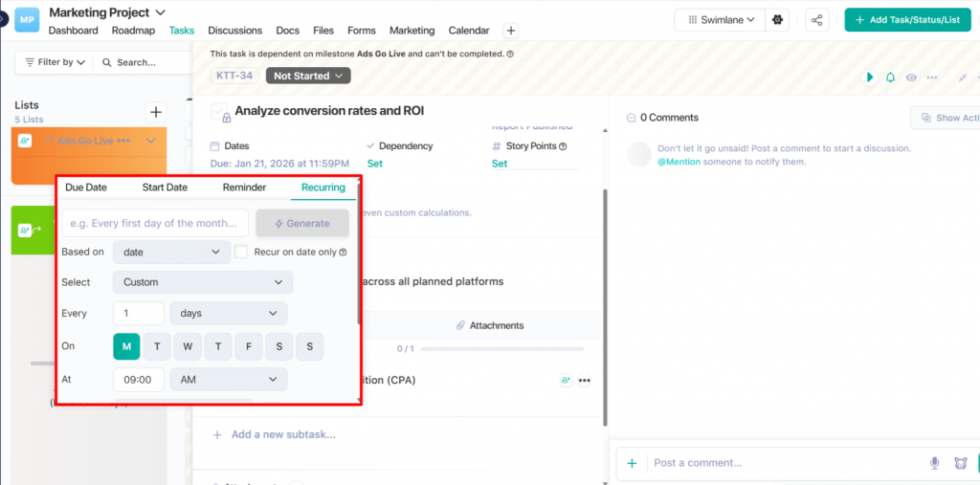The height and width of the screenshot is (485, 980).
Task: Open the Not Started status dropdown
Action: click(308, 76)
